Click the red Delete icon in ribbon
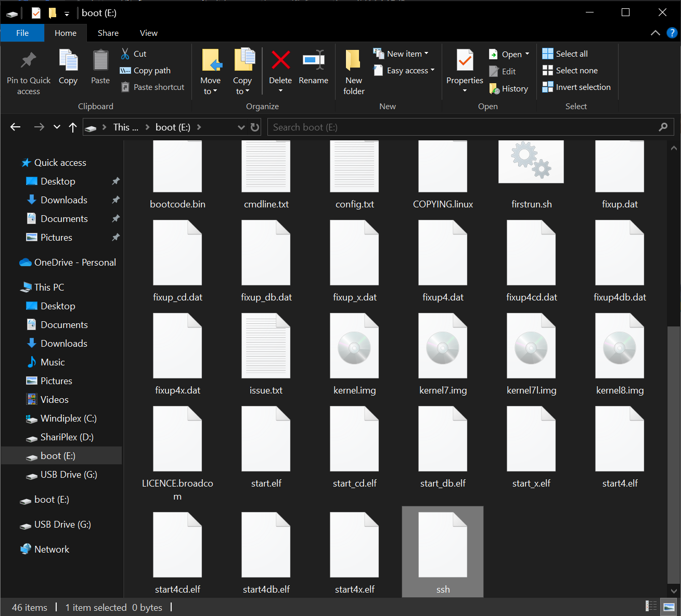 [x=280, y=61]
